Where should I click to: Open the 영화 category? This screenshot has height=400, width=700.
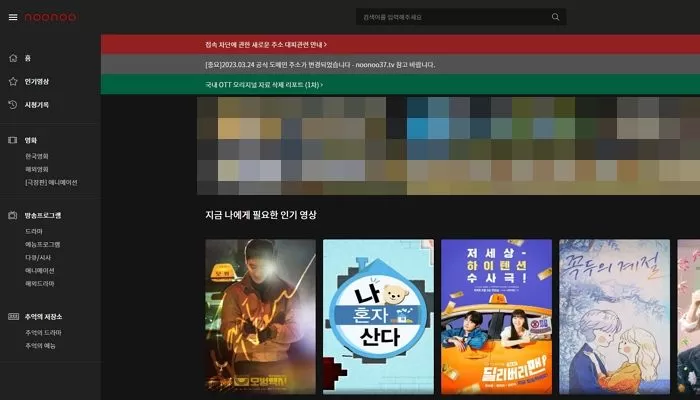tap(31, 140)
